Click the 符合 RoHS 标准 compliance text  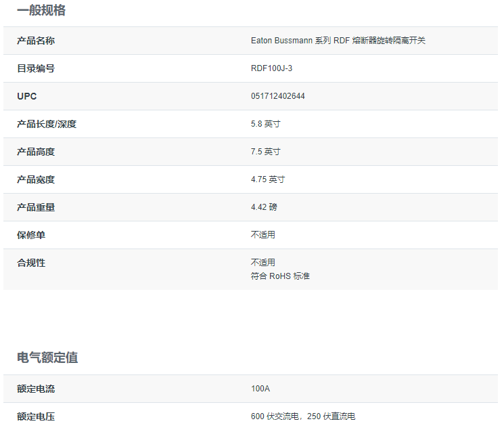[x=280, y=276]
